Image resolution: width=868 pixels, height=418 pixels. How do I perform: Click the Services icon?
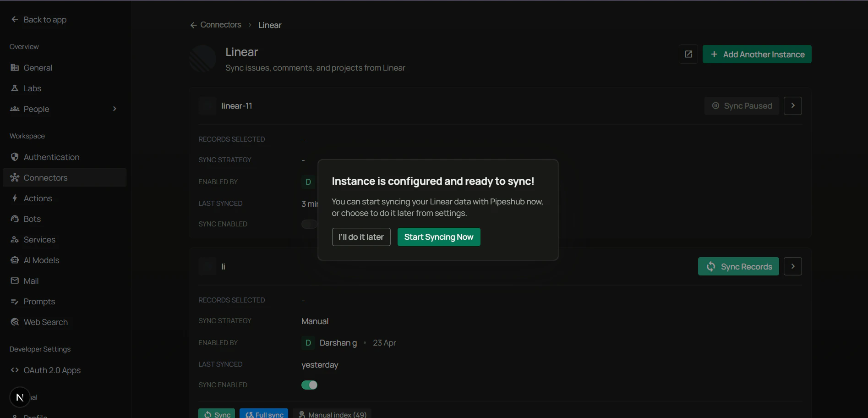pyautogui.click(x=15, y=240)
